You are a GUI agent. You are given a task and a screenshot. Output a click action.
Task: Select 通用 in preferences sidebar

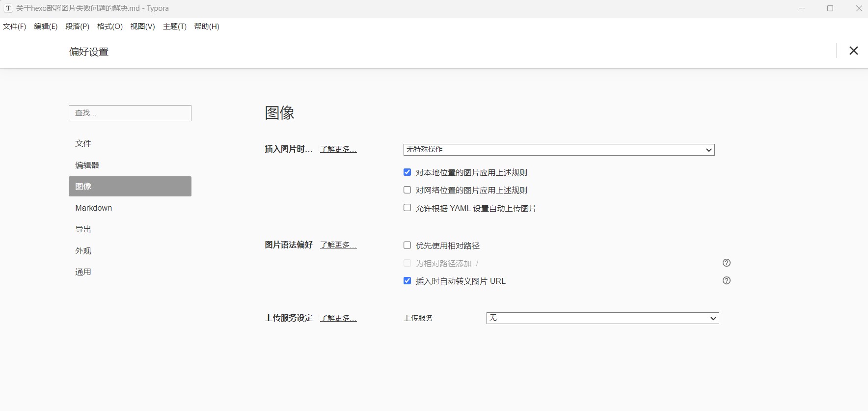(x=130, y=272)
